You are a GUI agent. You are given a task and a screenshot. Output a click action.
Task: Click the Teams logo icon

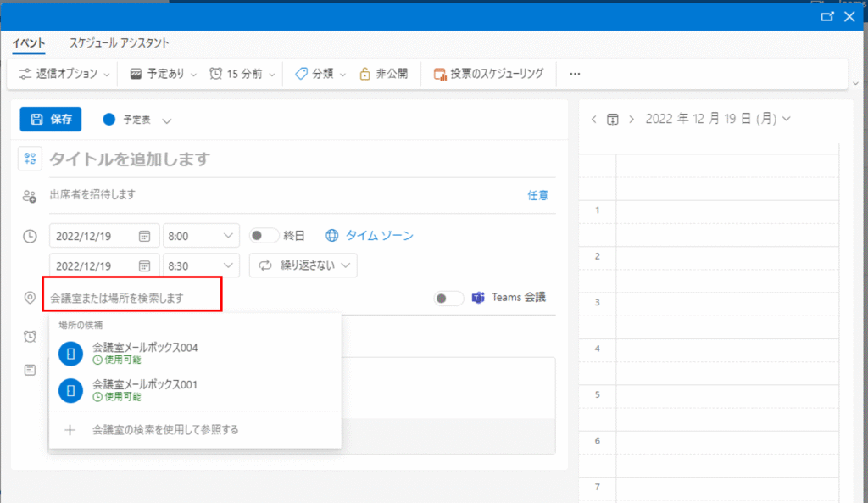[478, 298]
